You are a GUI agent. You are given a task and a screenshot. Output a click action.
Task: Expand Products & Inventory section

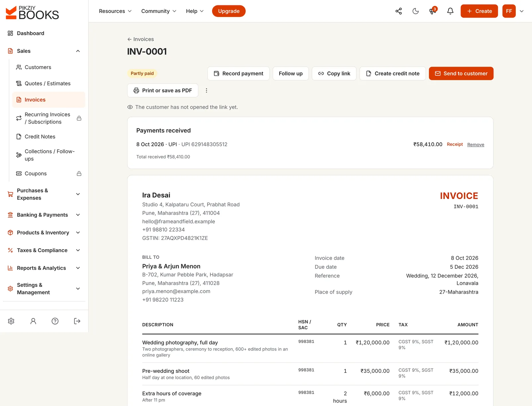click(44, 233)
